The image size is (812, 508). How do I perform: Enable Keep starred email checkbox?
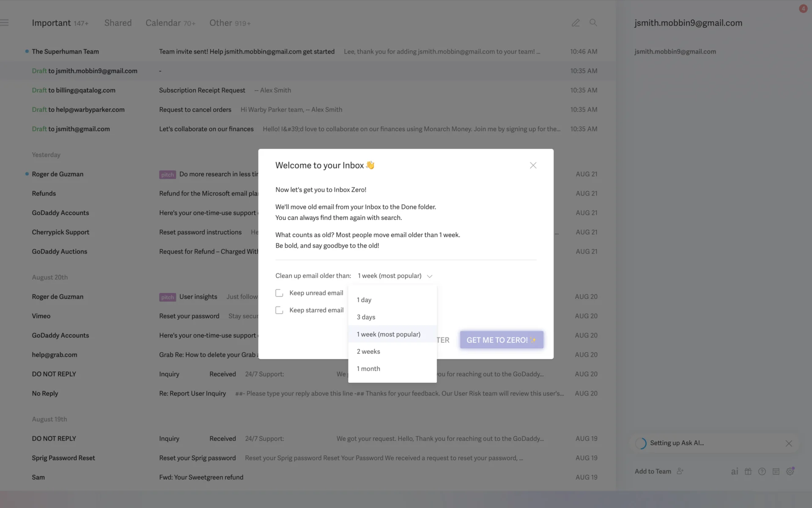[279, 310]
